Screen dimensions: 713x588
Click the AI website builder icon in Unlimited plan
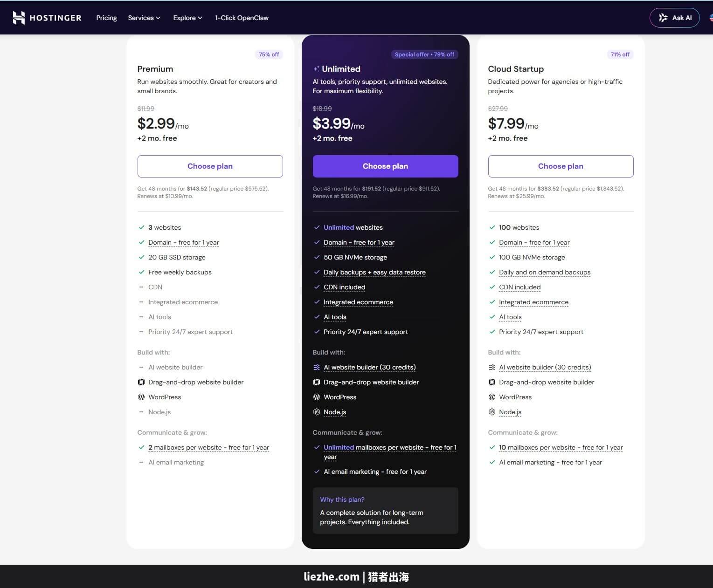[317, 367]
